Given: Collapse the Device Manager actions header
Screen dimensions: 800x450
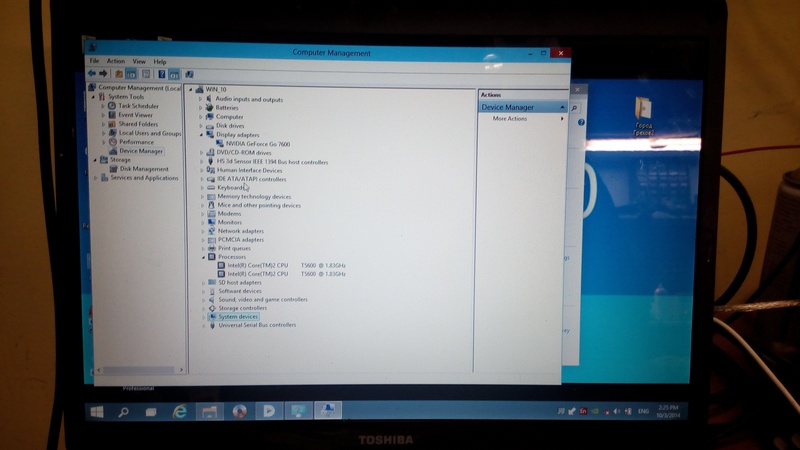Looking at the screenshot, I should (563, 107).
